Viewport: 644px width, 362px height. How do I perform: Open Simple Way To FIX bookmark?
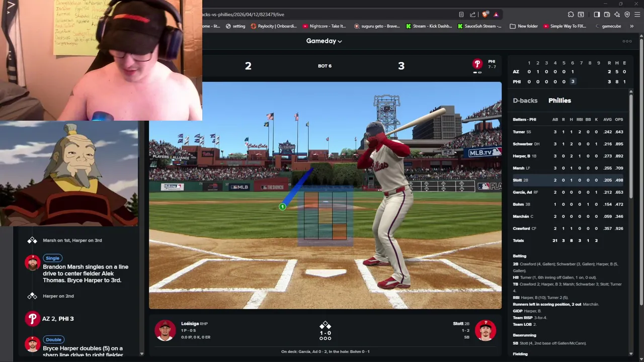click(564, 26)
